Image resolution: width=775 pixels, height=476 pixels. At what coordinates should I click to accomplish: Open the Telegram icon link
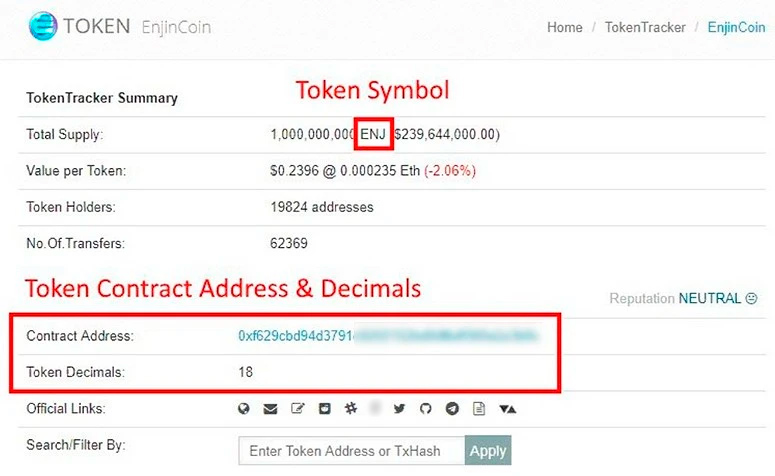coord(452,409)
